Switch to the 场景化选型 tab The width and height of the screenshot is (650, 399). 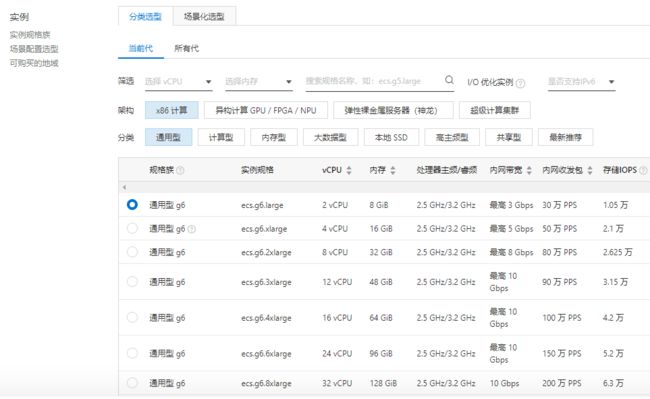[x=204, y=17]
